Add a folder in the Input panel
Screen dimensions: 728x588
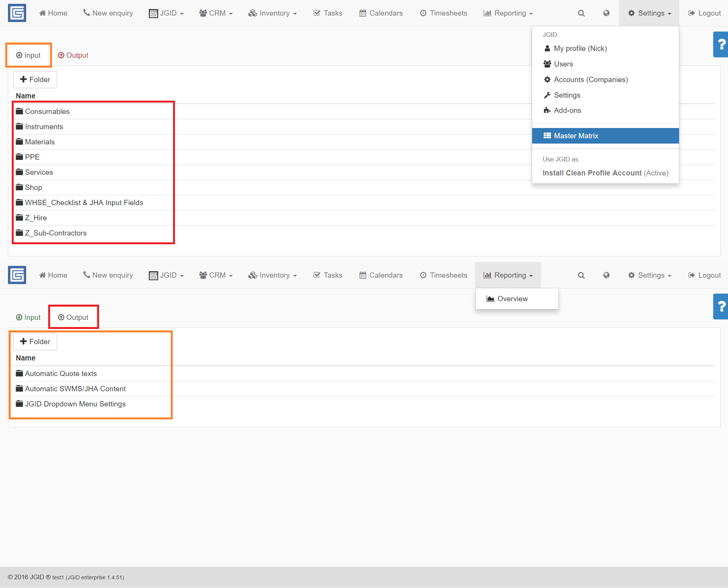35,79
